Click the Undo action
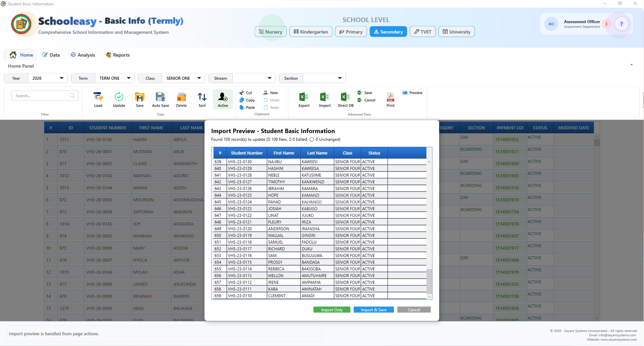The width and height of the screenshot is (644, 346). pos(271,100)
